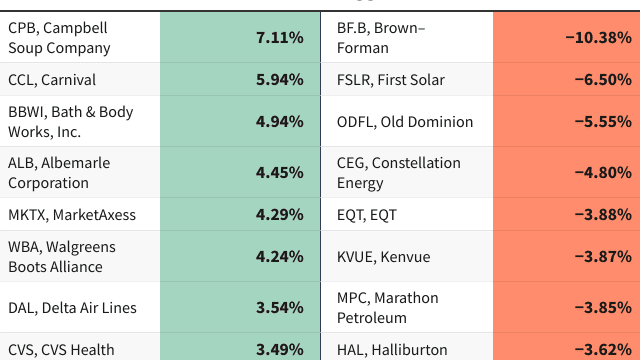Select the FSLR, First Solar entry

(407, 80)
